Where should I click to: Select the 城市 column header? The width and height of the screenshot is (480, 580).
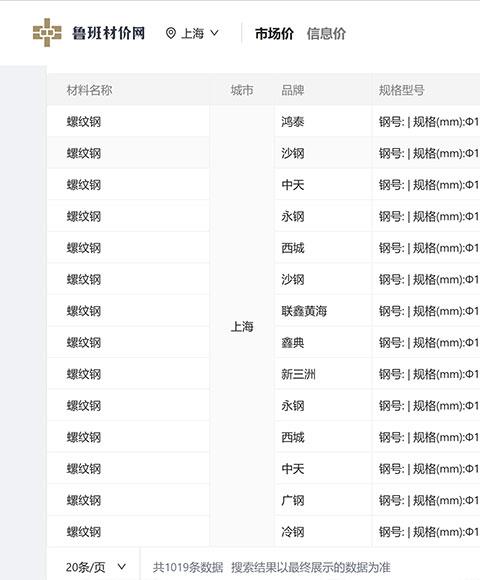[242, 90]
